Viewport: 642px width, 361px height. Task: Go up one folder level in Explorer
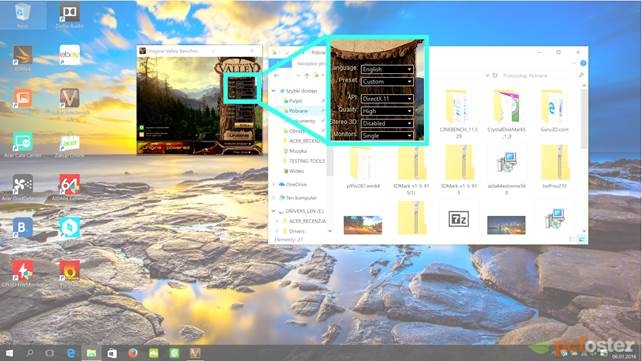tap(307, 75)
